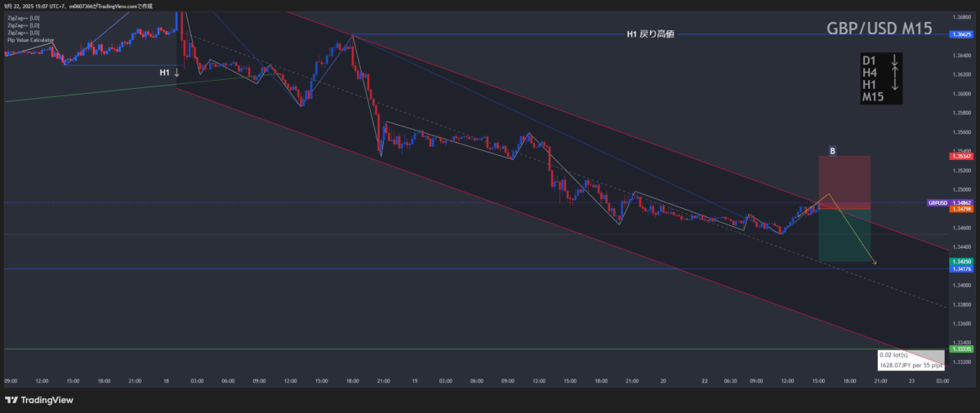Click the yellow projection arrow tip

(x=875, y=263)
